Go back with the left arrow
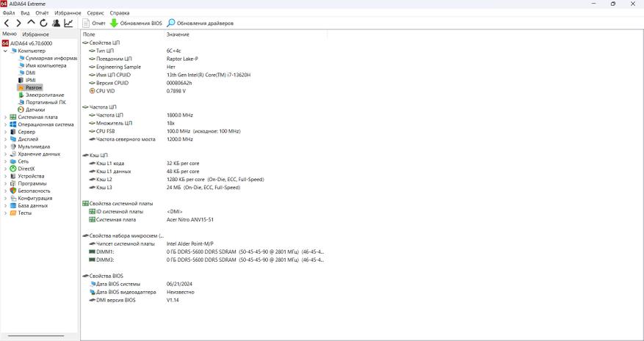Screen dimensions: 644x341 pyautogui.click(x=6, y=23)
